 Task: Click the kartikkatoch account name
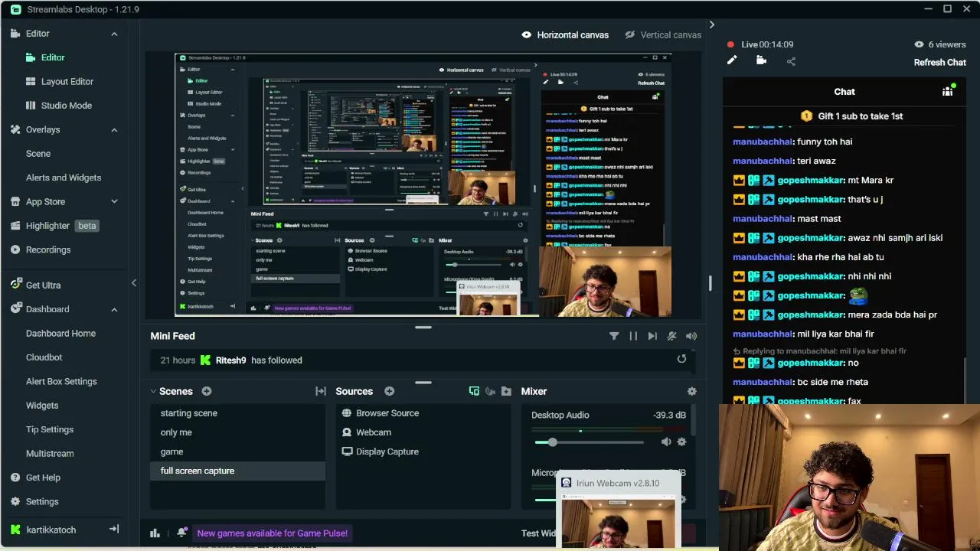pyautogui.click(x=51, y=530)
